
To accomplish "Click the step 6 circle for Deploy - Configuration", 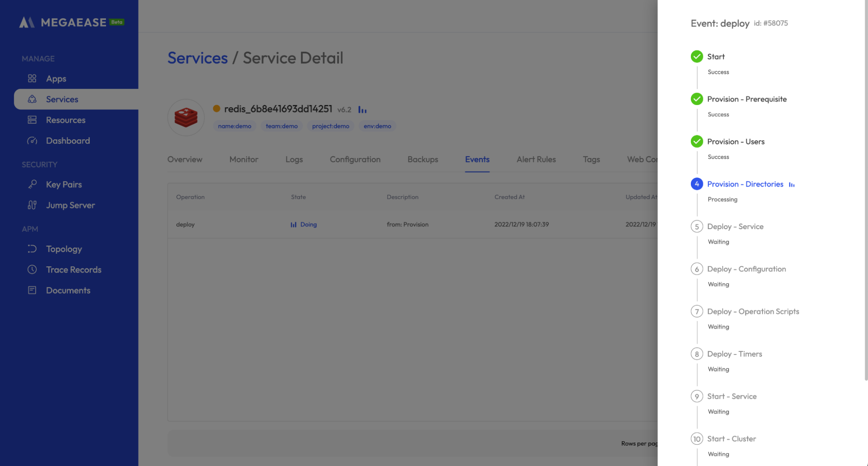I will [x=697, y=269].
